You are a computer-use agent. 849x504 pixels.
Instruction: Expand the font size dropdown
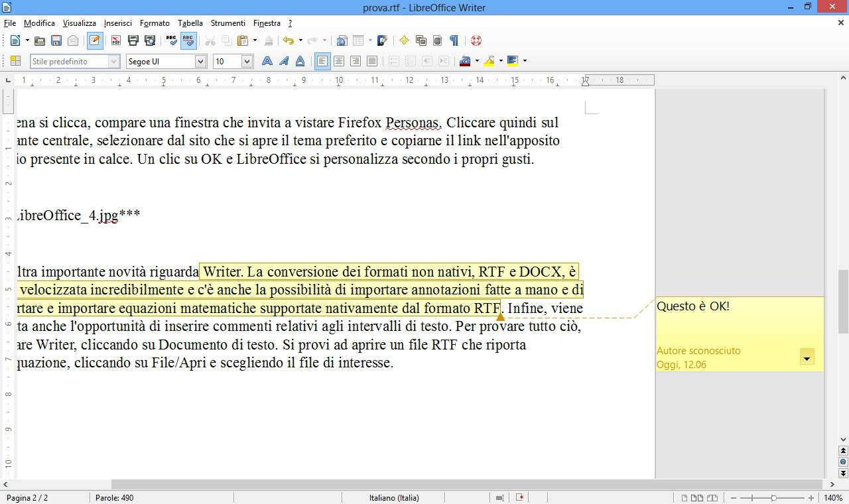247,61
